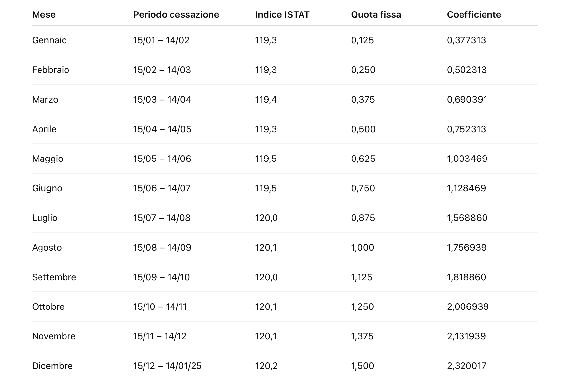Screen dimensions: 578x392
Task: Select the Giugno coefficient 1,128469
Action: point(466,188)
